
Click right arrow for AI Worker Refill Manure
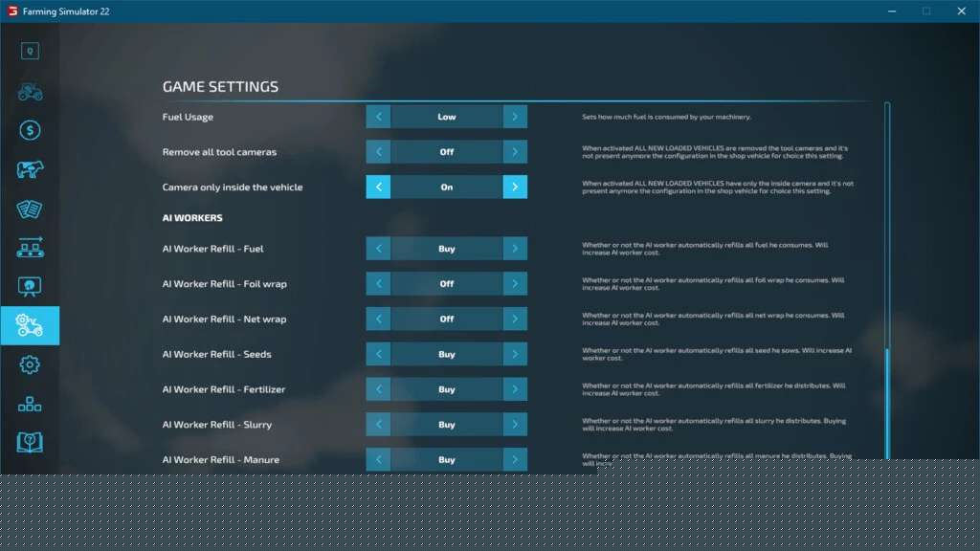click(515, 460)
